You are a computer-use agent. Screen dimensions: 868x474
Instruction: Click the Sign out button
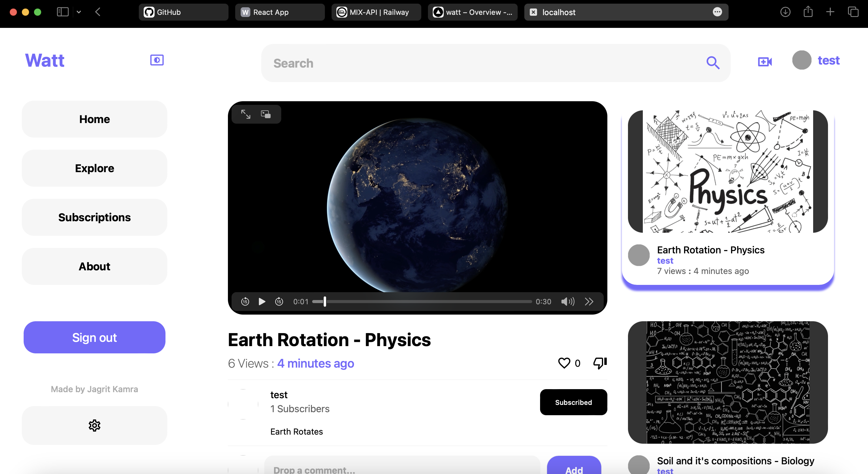coord(94,337)
